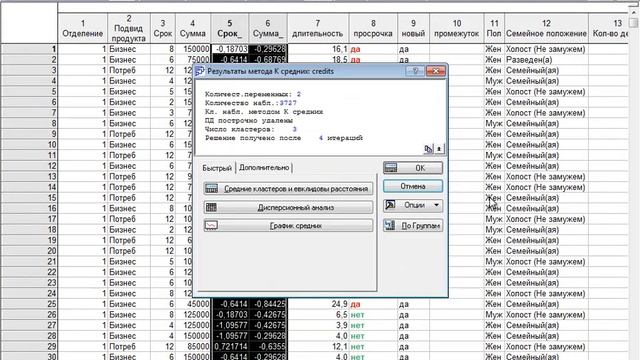Select column header 4 Сумма
This screenshot has width=640, height=360.
tap(193, 29)
